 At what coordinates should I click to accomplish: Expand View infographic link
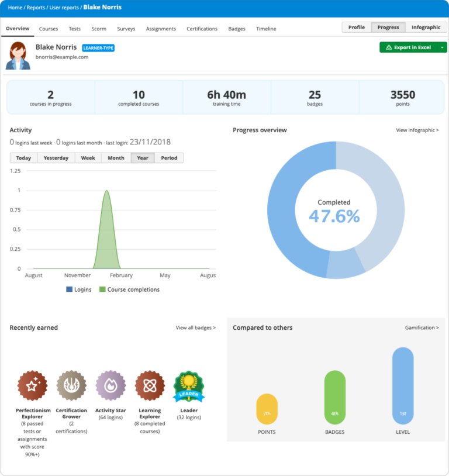point(417,130)
